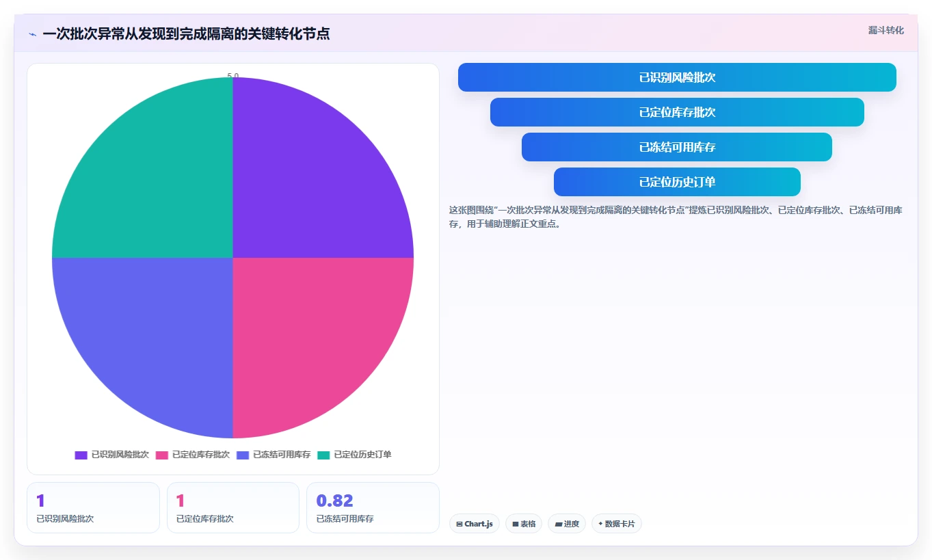Click the title text 一次批次异常从发现到完成隔离的关键转化节点
Image resolution: width=932 pixels, height=560 pixels.
[186, 34]
